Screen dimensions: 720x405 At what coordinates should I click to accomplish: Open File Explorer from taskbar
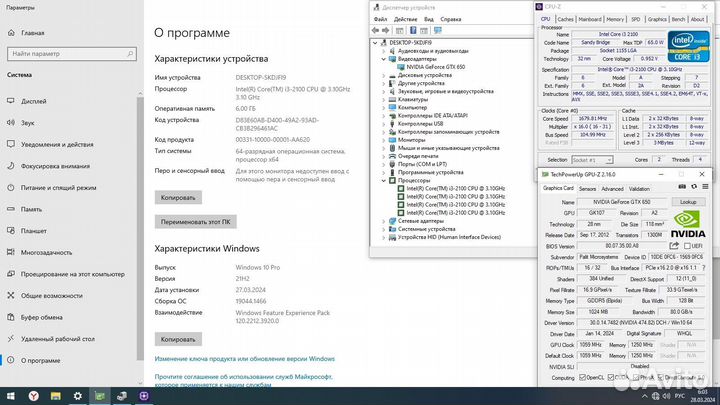point(56,396)
